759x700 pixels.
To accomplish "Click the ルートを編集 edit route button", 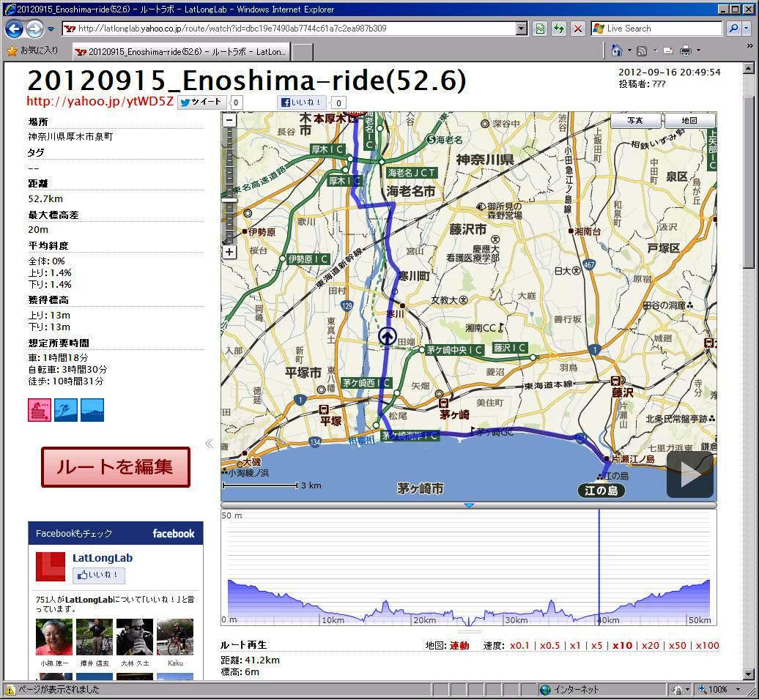I will tap(116, 467).
